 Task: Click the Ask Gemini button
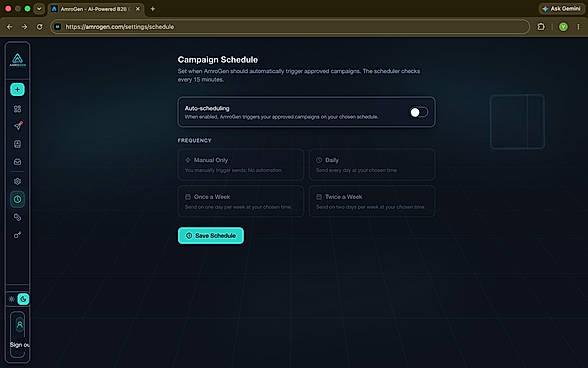(x=561, y=9)
